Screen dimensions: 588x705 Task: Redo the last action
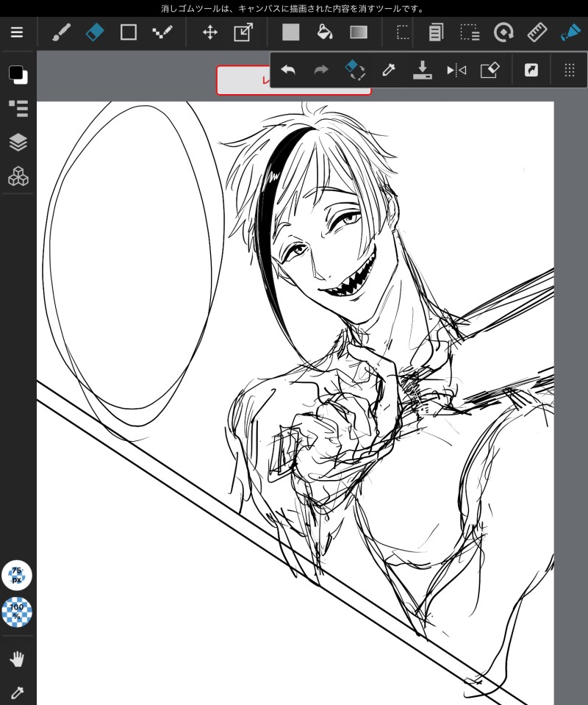pos(321,70)
